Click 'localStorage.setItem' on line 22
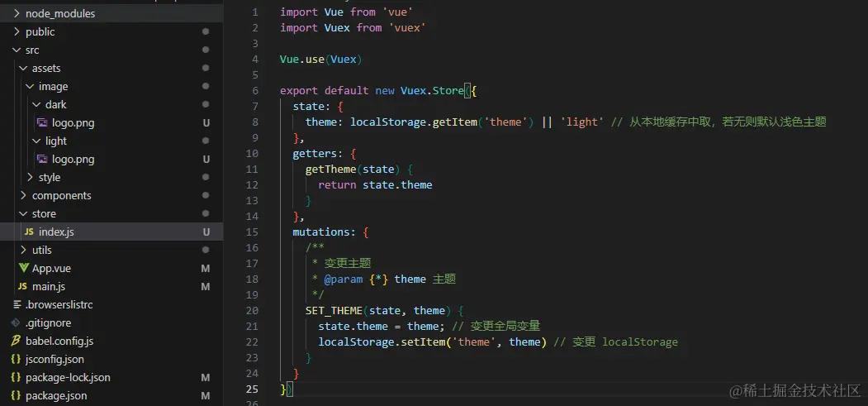This screenshot has width=868, height=406. point(382,342)
